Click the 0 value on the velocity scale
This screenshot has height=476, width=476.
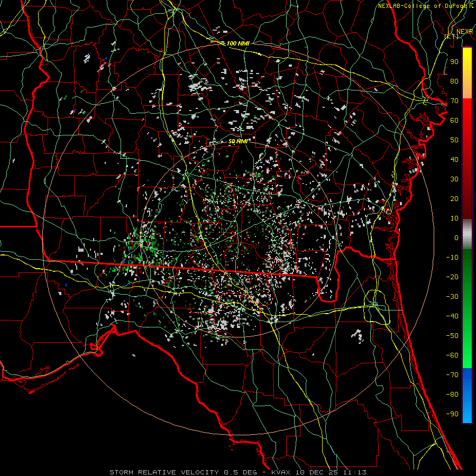(x=456, y=237)
